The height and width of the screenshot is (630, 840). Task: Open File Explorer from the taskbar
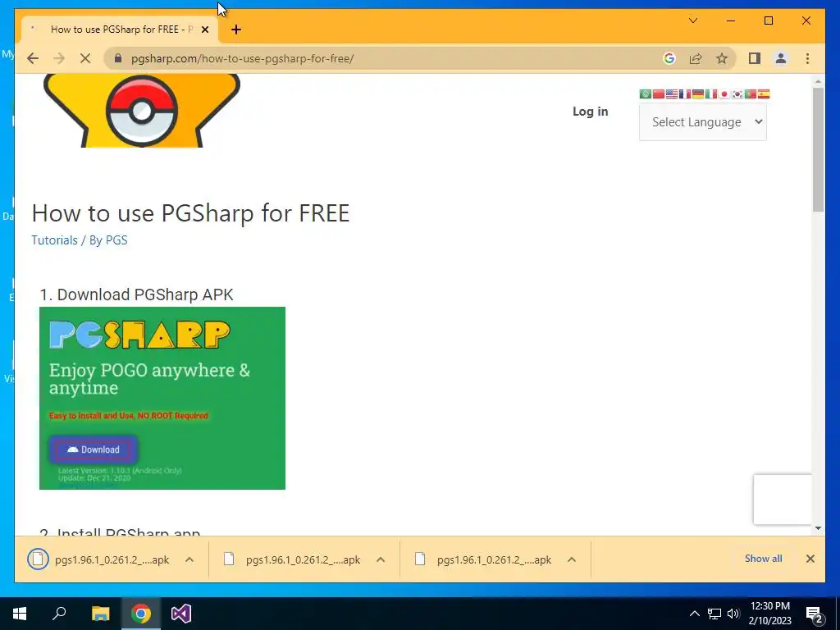pyautogui.click(x=100, y=614)
